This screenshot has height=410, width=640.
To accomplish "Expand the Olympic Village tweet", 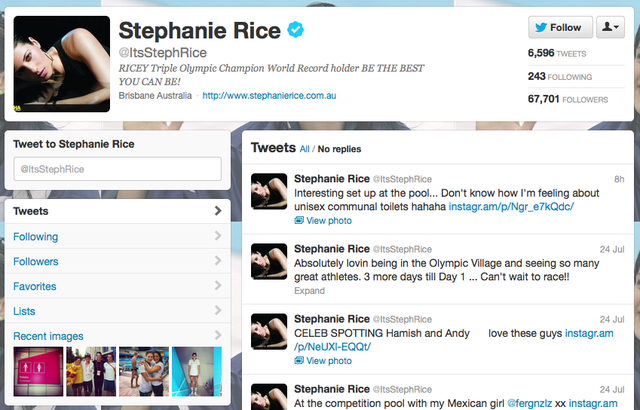I will coord(309,291).
